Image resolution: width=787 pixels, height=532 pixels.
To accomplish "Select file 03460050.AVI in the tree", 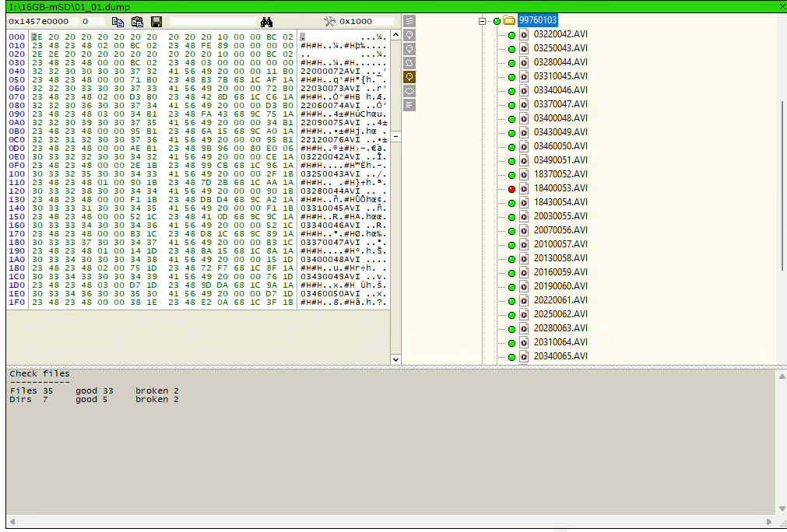I will [x=560, y=146].
